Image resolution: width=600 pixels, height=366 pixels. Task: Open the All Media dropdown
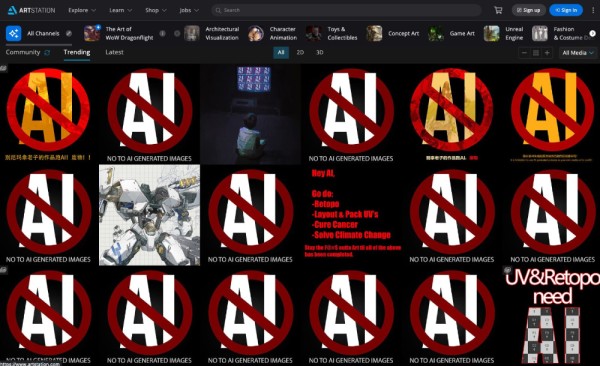tap(578, 53)
